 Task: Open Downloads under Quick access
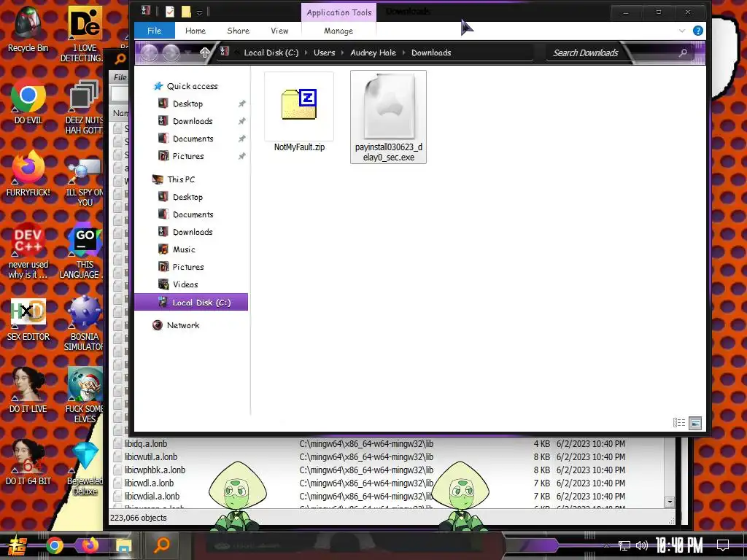pos(186,121)
